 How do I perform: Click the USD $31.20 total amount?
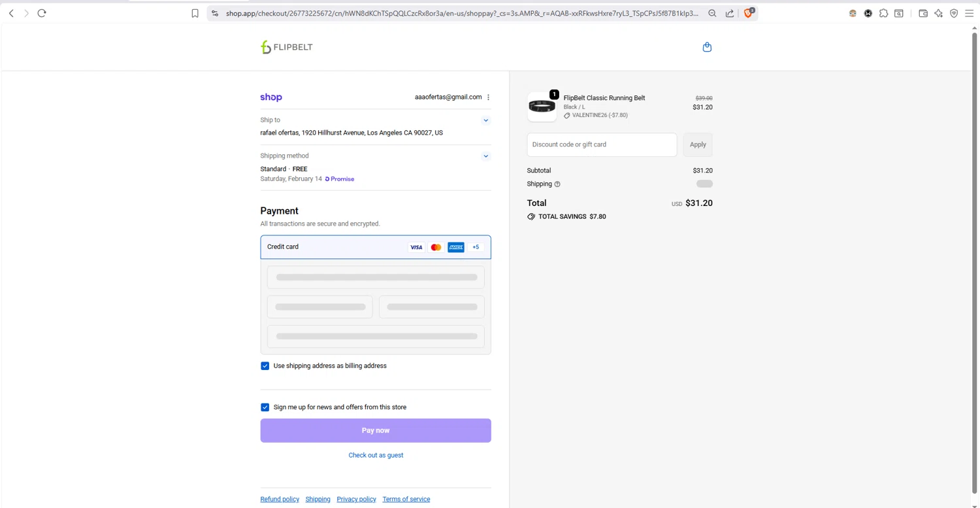(x=692, y=203)
